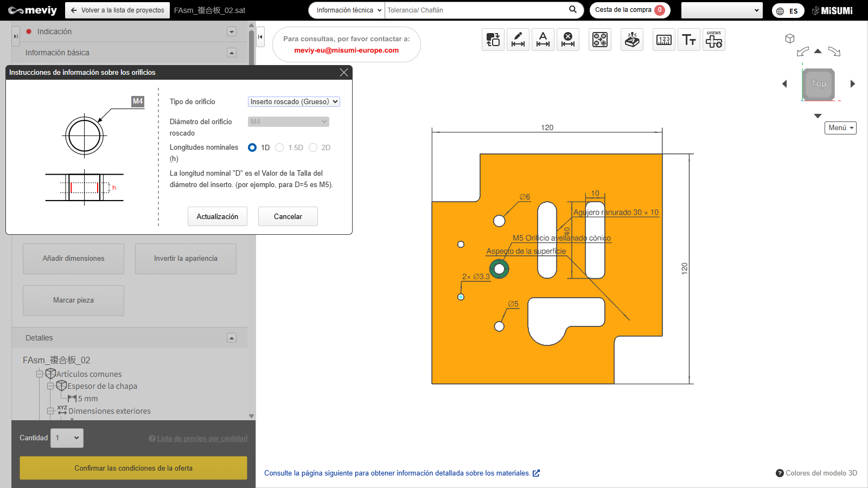
Task: Download the 6 views drawing
Action: (714, 40)
